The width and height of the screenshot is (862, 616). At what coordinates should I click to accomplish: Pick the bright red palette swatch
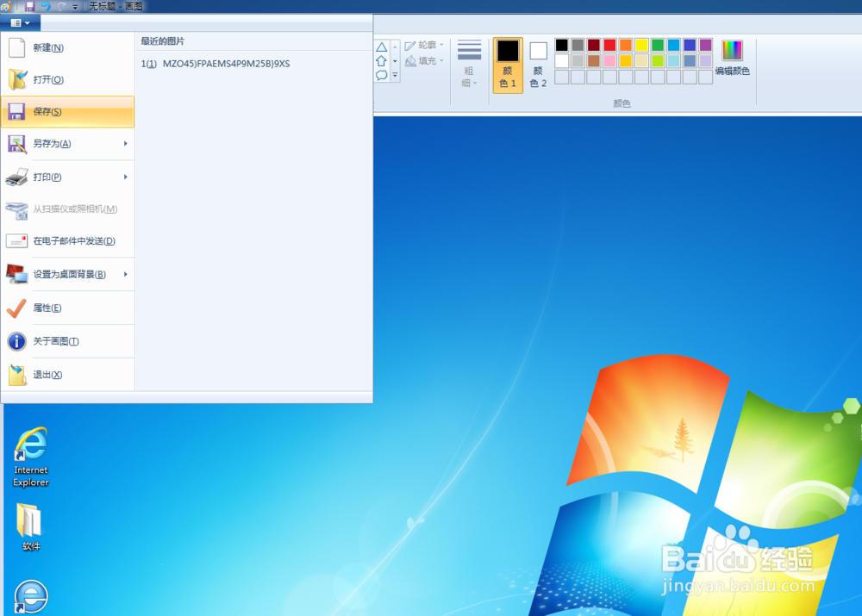pos(609,45)
